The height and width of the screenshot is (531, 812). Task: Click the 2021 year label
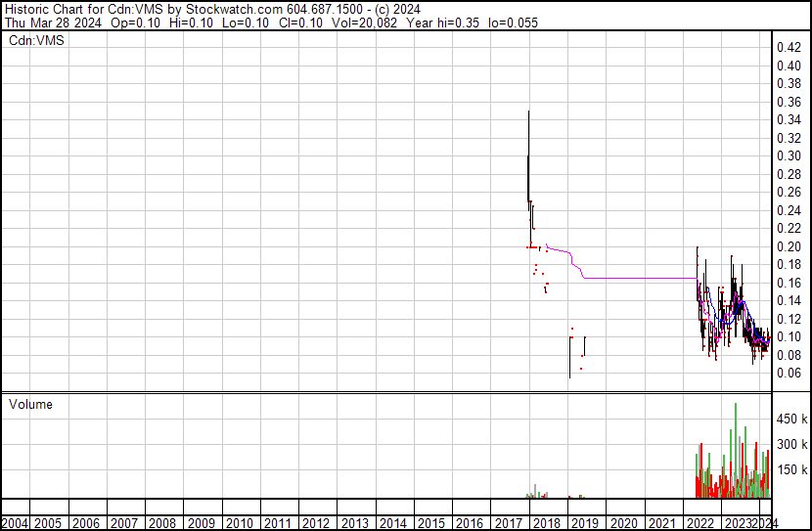661,523
